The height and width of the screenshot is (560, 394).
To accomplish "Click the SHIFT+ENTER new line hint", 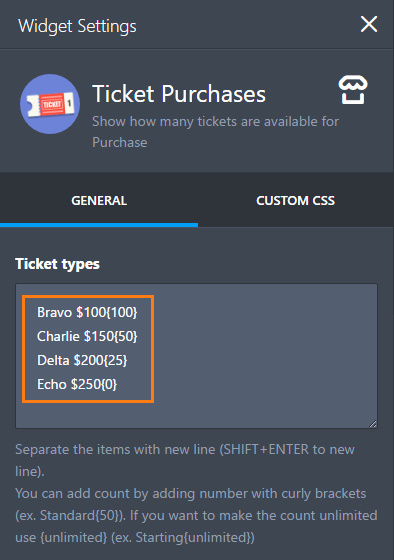I will [185, 460].
